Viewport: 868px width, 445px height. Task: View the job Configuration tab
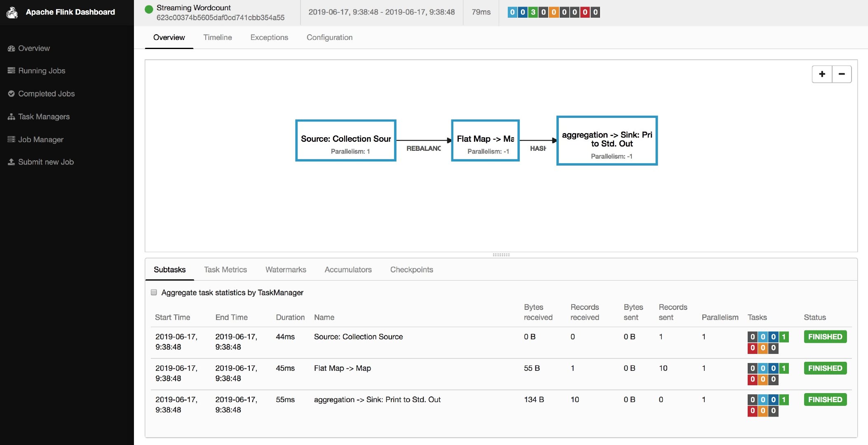pos(329,37)
